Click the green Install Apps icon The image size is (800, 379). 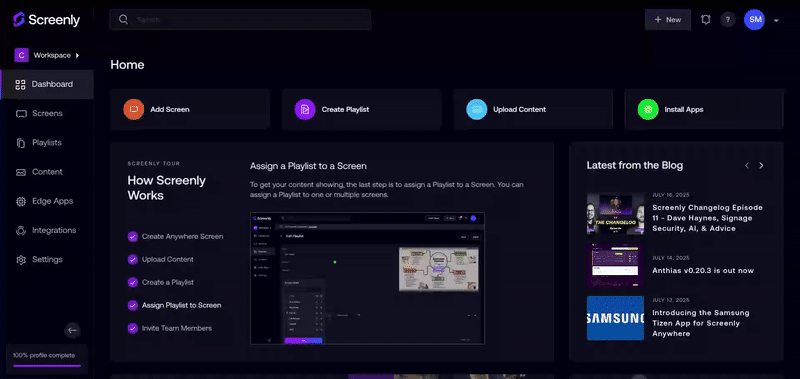click(x=648, y=109)
